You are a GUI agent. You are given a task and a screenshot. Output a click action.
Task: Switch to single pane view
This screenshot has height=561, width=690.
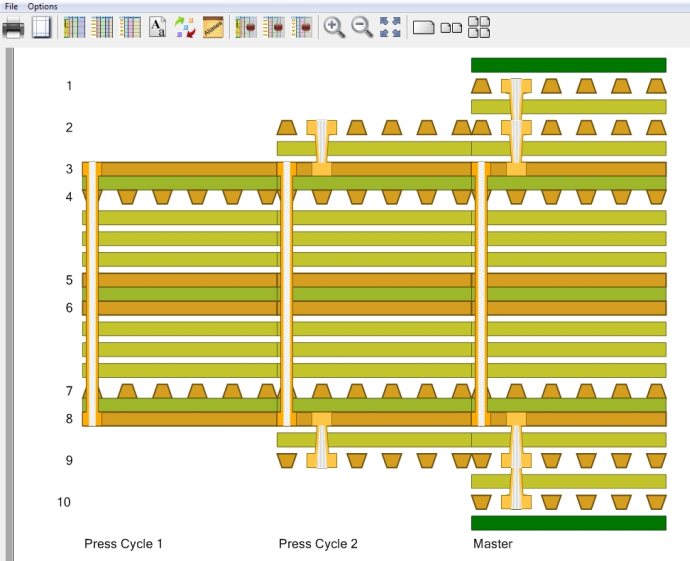pos(423,28)
